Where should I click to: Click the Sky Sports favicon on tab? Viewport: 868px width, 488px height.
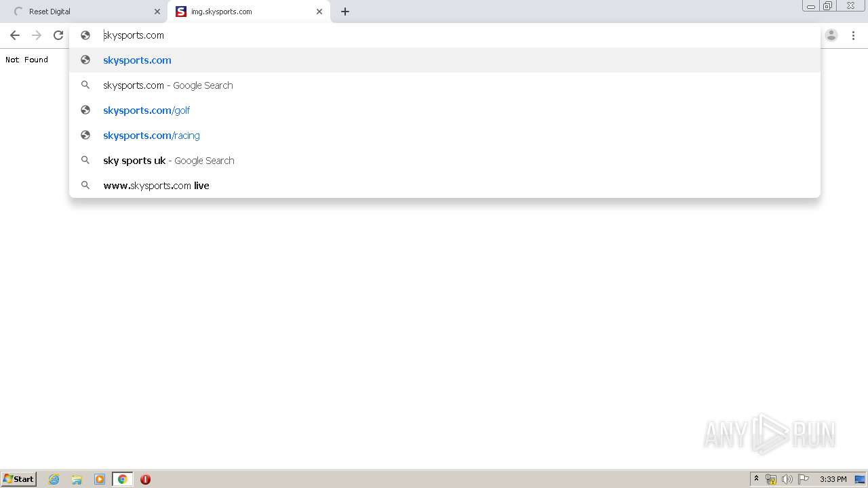pos(180,12)
